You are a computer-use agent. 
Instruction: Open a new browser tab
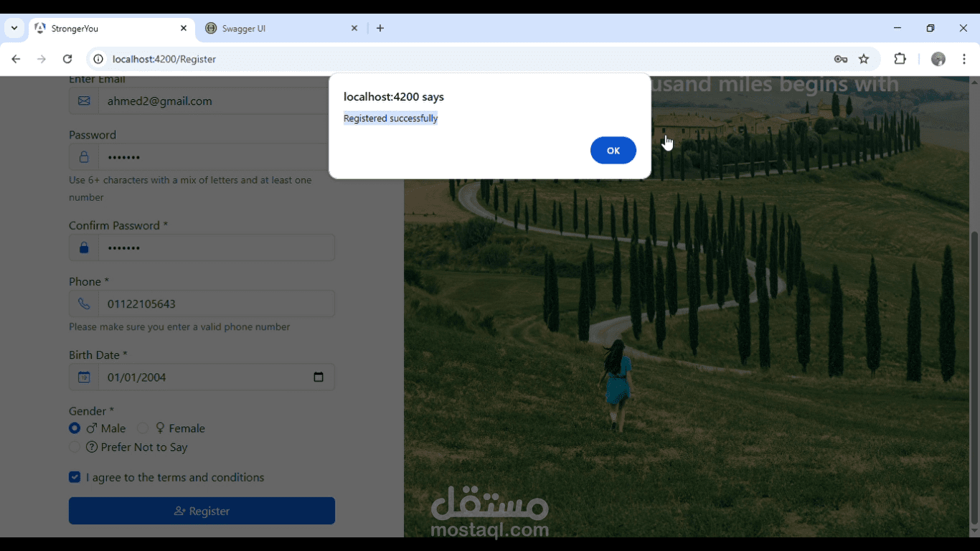[380, 29]
